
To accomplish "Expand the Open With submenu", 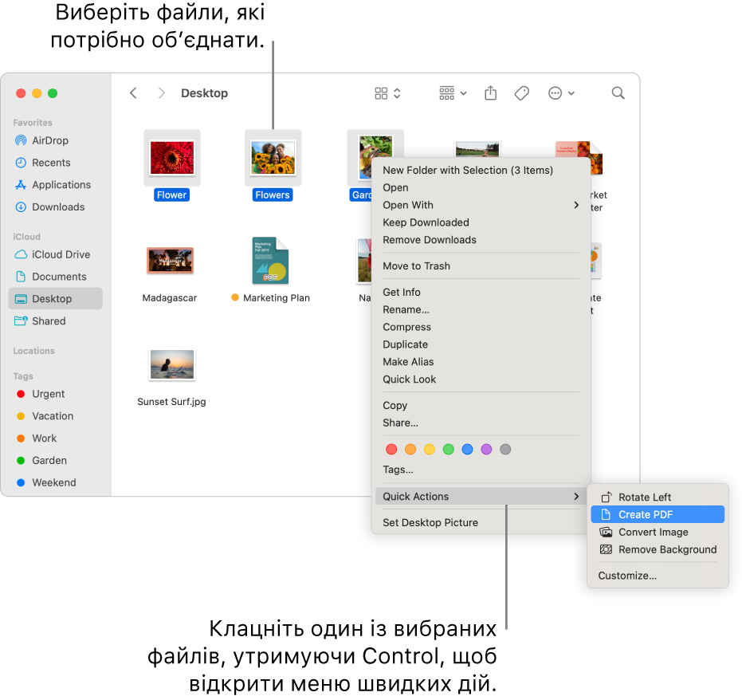I will coord(407,205).
